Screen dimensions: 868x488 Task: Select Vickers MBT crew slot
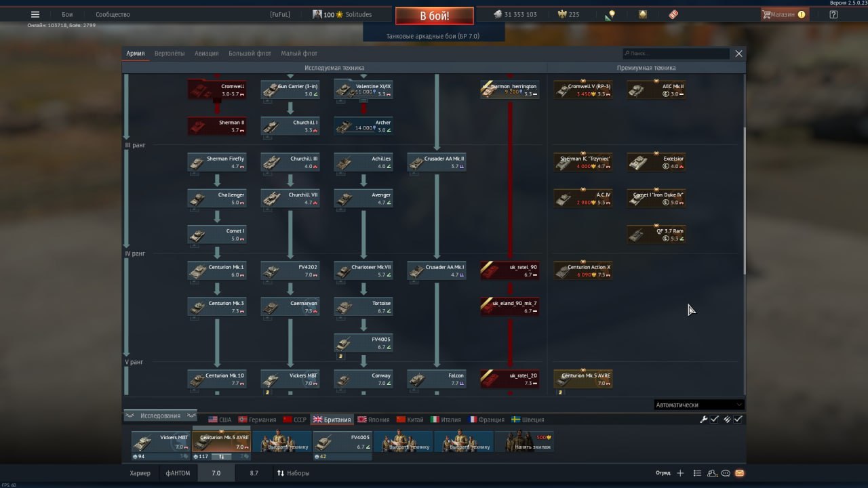[161, 442]
